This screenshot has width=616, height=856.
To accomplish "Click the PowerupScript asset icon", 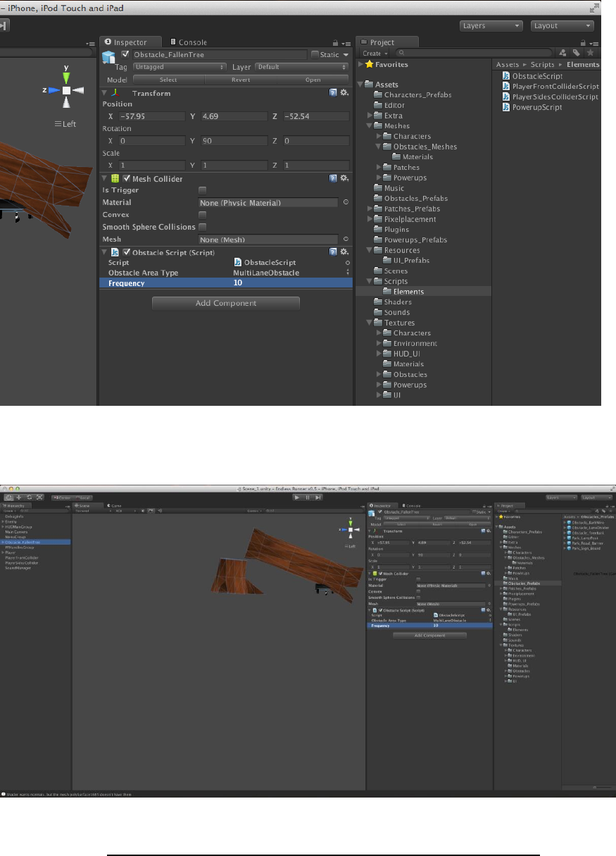I will point(506,107).
